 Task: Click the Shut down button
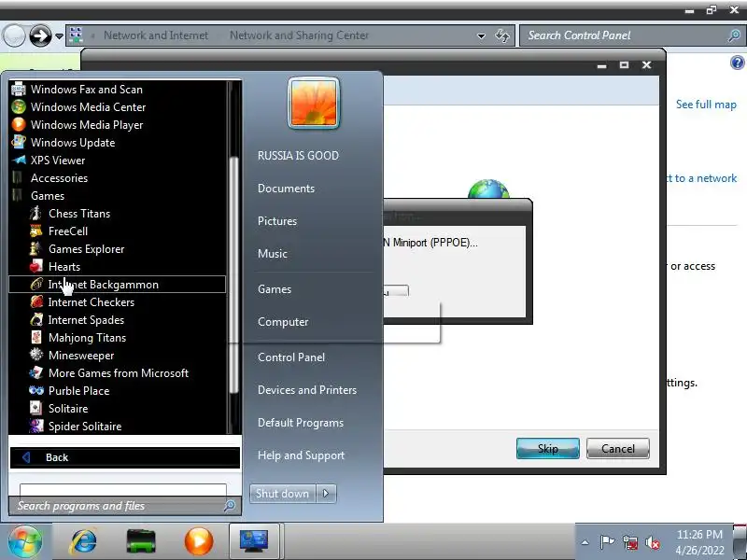pyautogui.click(x=283, y=494)
